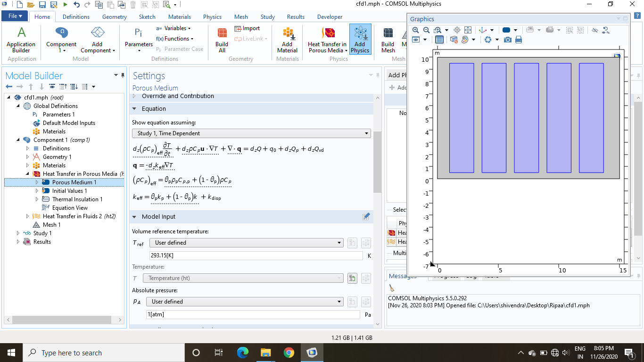Open the Absolute pressure User defined dropdown
Screen dimensions: 644x362
click(x=245, y=302)
